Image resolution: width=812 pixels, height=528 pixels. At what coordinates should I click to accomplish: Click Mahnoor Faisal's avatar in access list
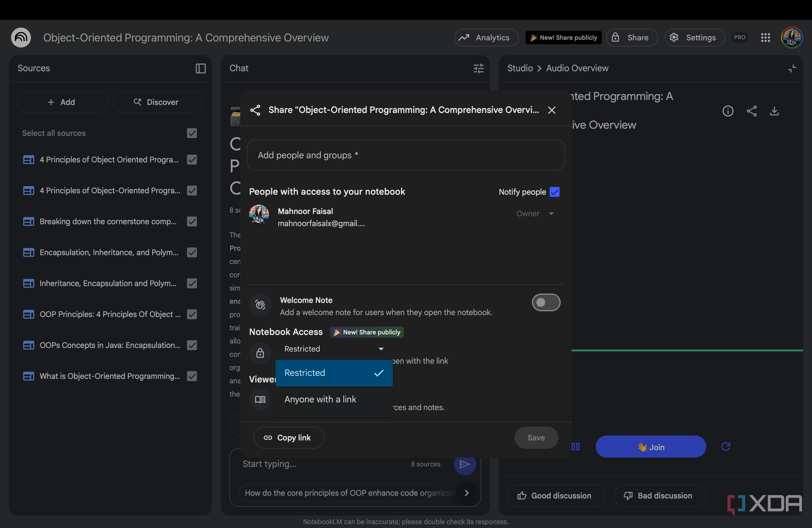259,214
